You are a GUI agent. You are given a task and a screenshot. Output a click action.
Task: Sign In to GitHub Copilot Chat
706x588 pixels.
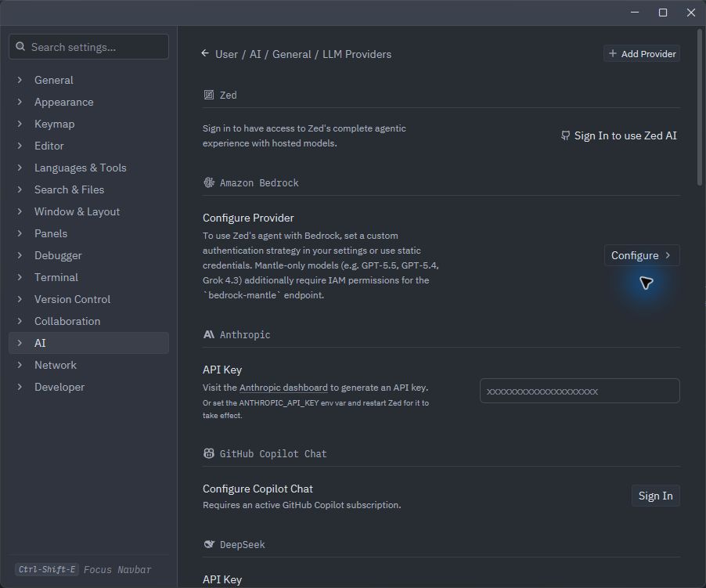tap(655, 496)
